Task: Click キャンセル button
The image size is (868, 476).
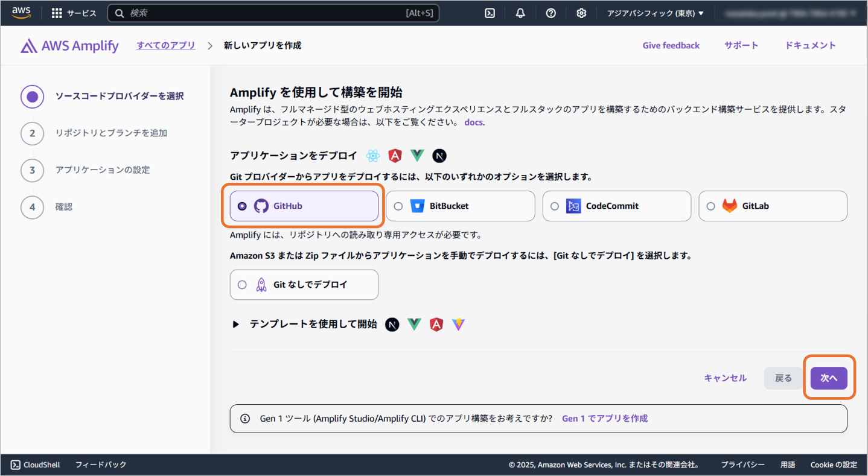Action: coord(725,378)
